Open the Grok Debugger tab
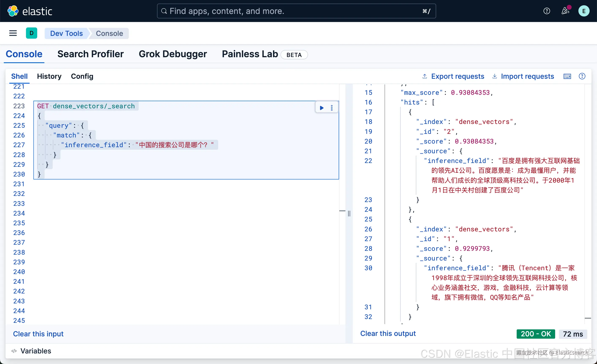Screen dimensions: 597x364 173,54
